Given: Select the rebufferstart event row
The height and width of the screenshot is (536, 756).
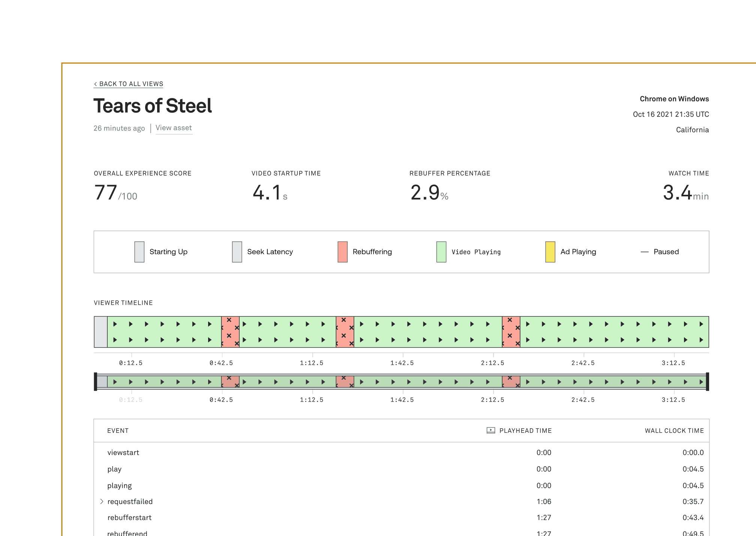Looking at the screenshot, I should [129, 518].
